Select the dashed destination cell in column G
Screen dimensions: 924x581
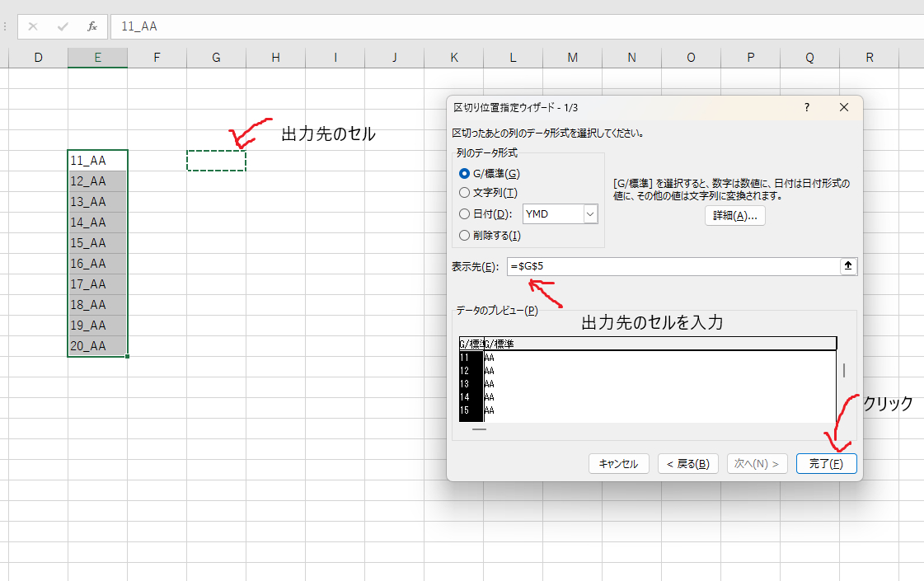click(x=216, y=160)
